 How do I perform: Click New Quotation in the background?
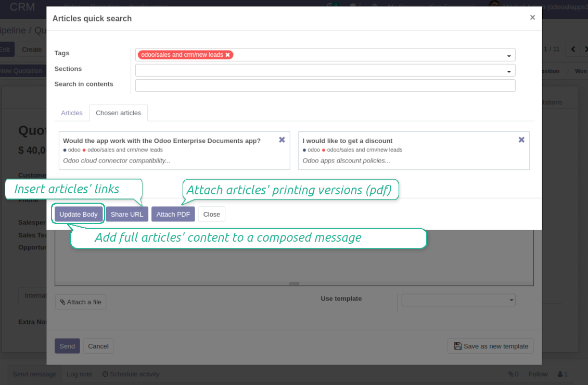tap(21, 71)
